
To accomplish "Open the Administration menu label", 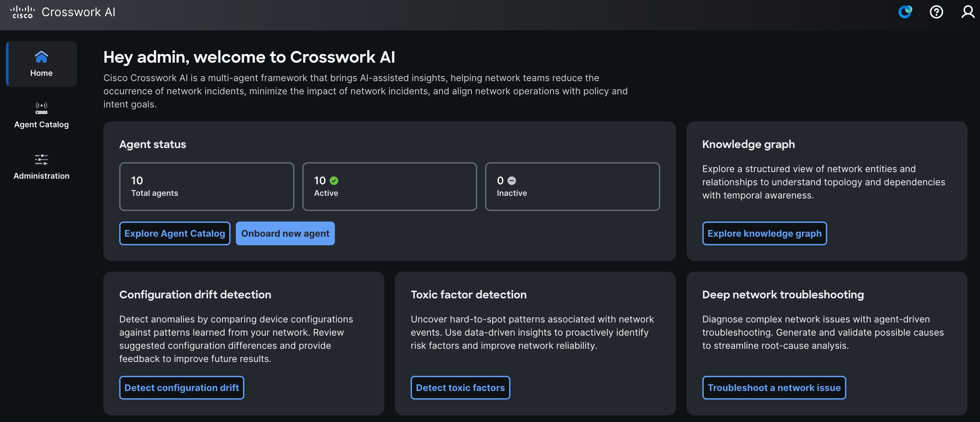I will pyautogui.click(x=41, y=176).
